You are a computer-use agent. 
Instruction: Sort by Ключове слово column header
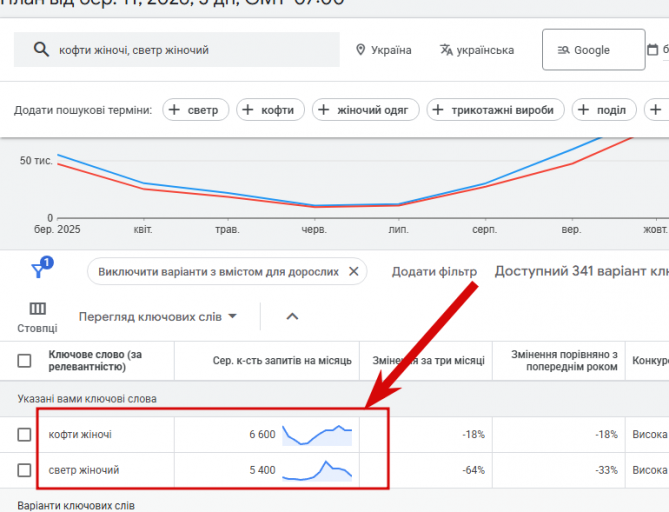pyautogui.click(x=95, y=361)
